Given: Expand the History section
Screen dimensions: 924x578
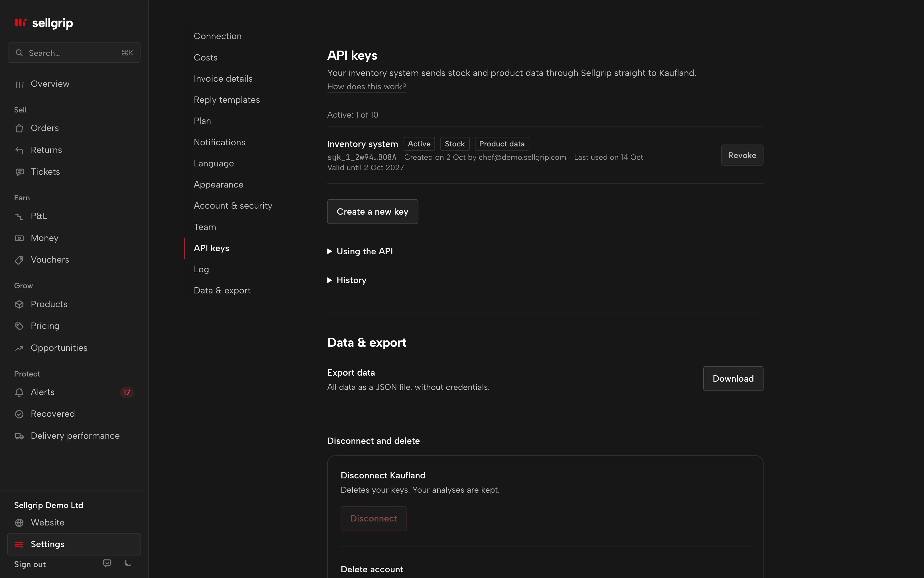Looking at the screenshot, I should coord(347,280).
